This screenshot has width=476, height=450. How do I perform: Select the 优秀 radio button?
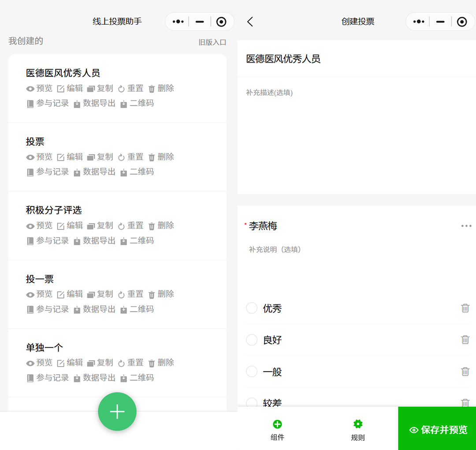tap(252, 308)
